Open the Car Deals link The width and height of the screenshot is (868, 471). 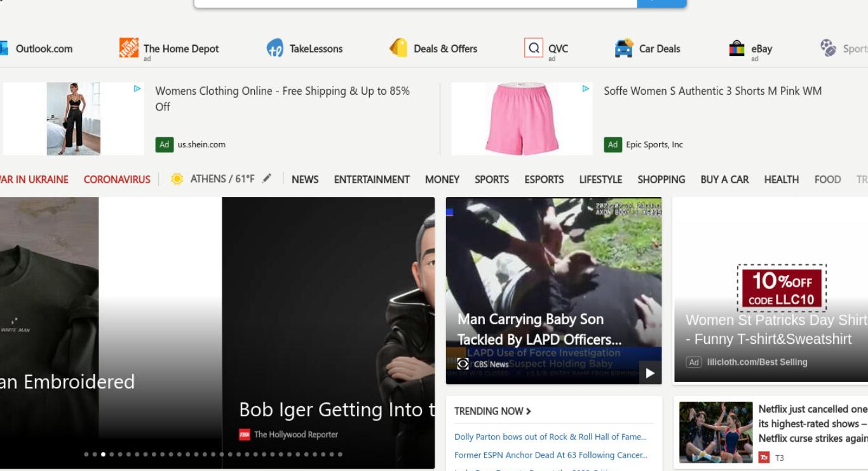point(660,48)
